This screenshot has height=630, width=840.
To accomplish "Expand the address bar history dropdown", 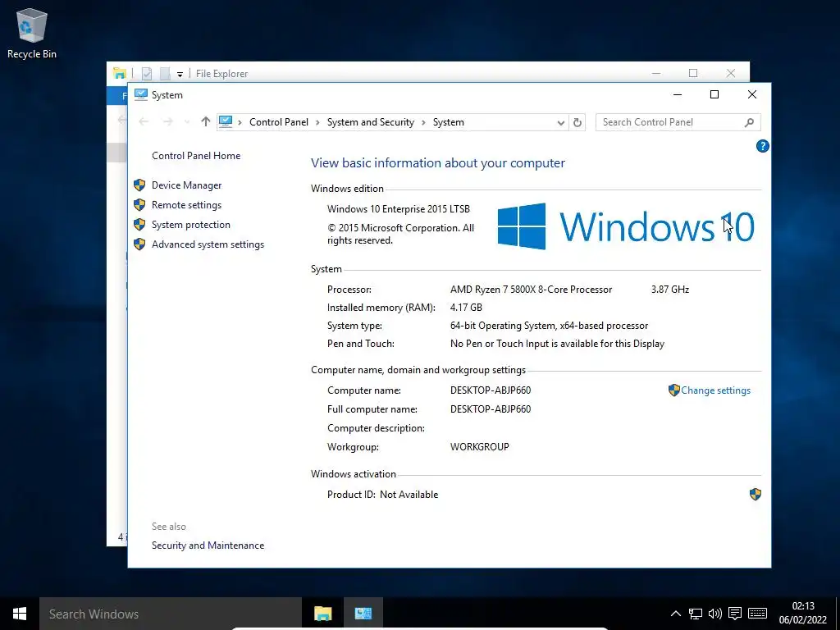I will click(560, 123).
